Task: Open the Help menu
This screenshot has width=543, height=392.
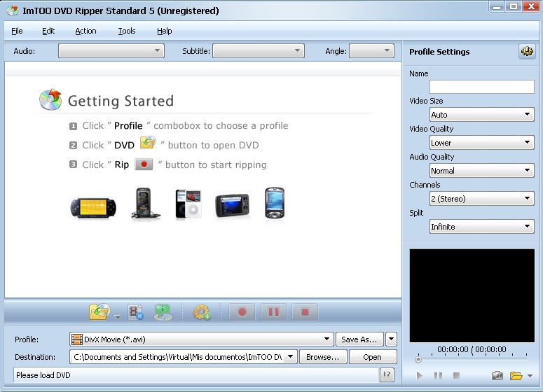Action: coord(164,31)
